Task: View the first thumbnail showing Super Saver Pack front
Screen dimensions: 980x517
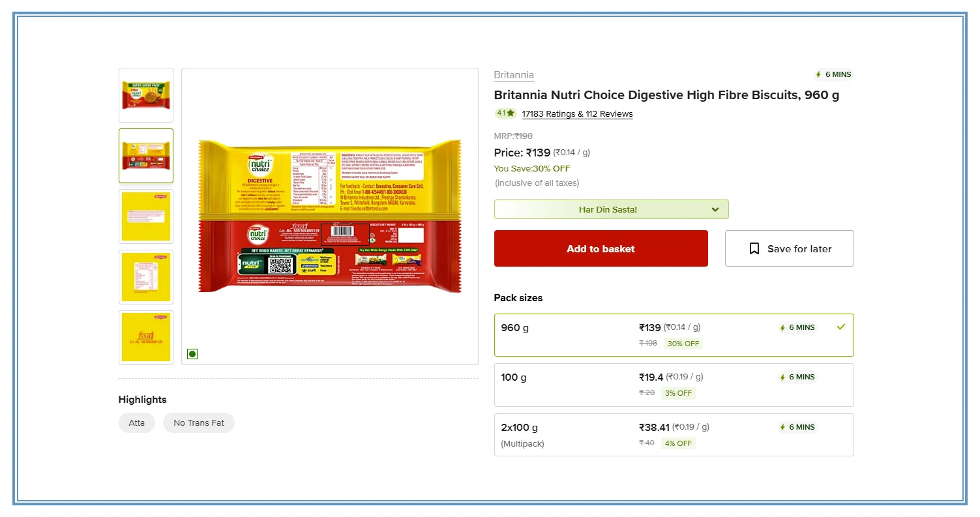Action: coord(146,95)
